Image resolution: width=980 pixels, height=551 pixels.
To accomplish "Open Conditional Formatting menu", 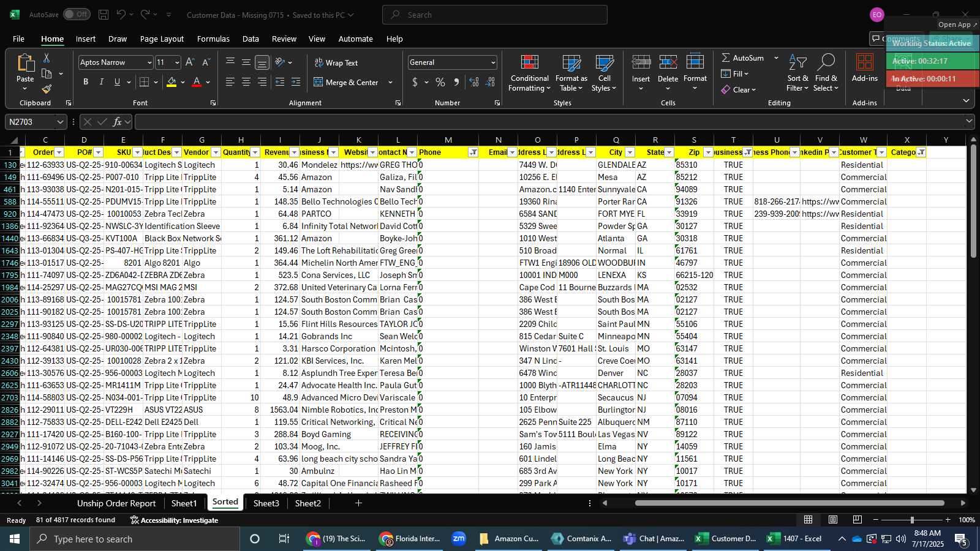I will click(x=530, y=73).
